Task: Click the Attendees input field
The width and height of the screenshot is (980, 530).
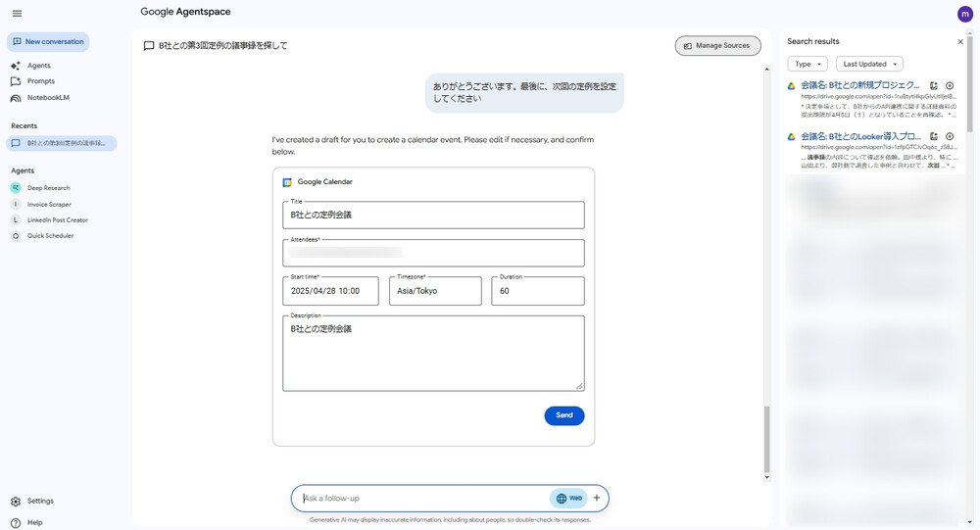Action: pos(433,253)
